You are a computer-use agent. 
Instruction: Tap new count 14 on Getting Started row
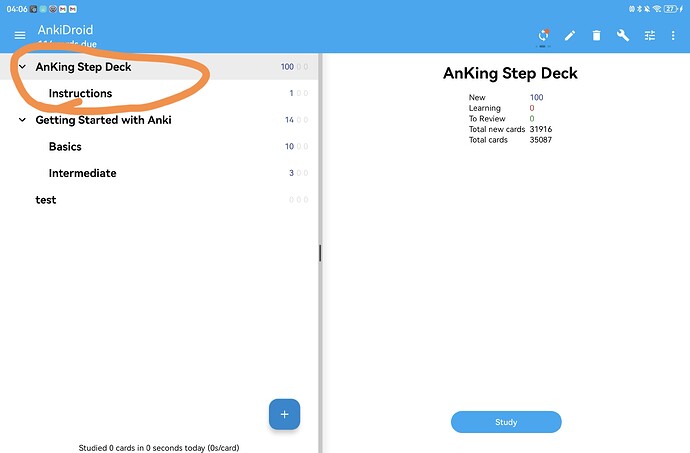coord(289,120)
